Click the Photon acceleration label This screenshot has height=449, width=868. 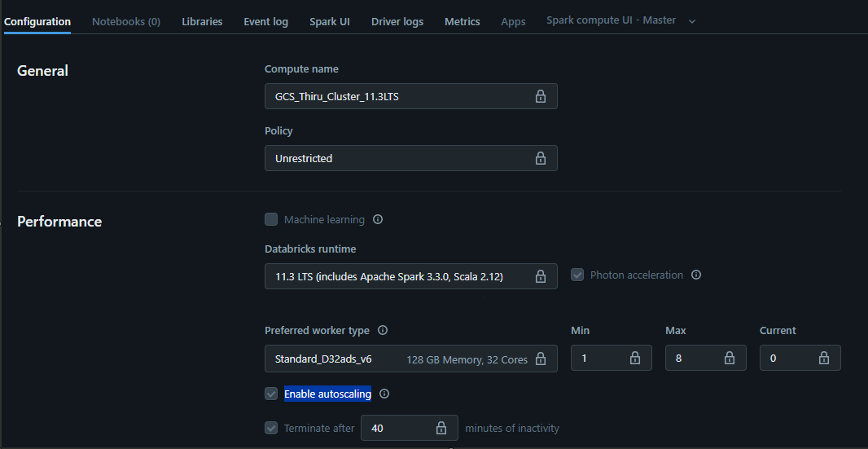click(x=637, y=275)
